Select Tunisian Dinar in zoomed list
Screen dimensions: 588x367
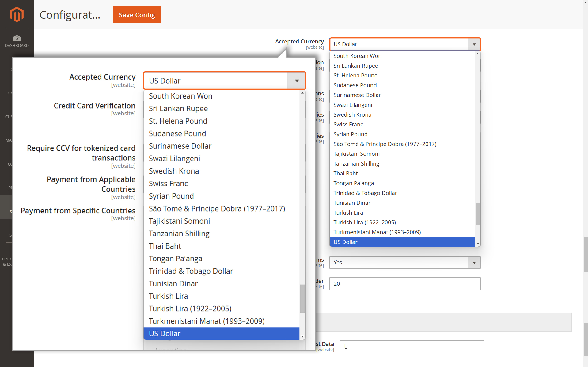point(222,284)
